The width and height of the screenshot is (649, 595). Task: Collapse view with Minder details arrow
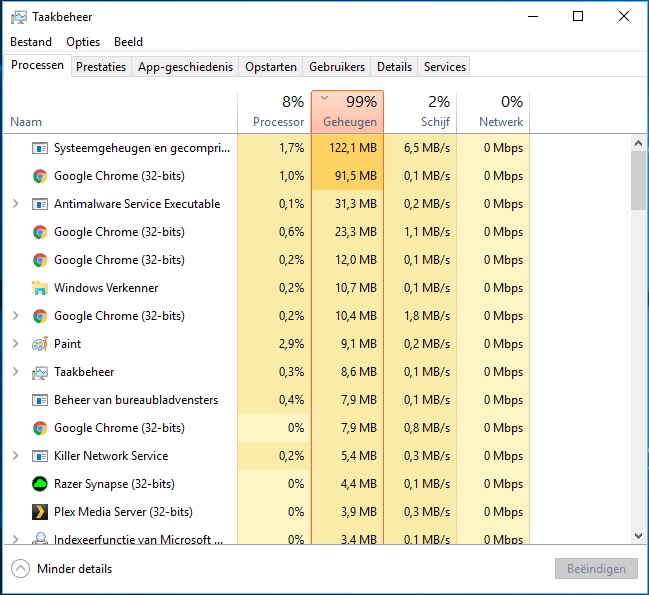tap(20, 569)
